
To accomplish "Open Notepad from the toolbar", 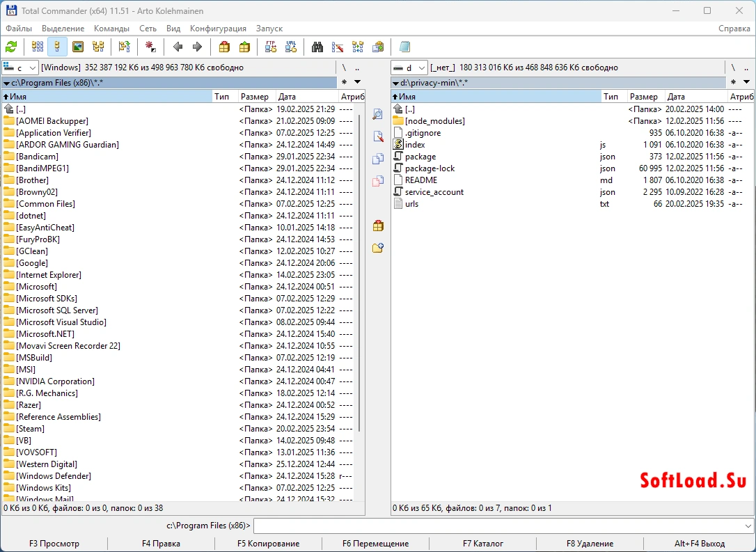I will pos(404,47).
